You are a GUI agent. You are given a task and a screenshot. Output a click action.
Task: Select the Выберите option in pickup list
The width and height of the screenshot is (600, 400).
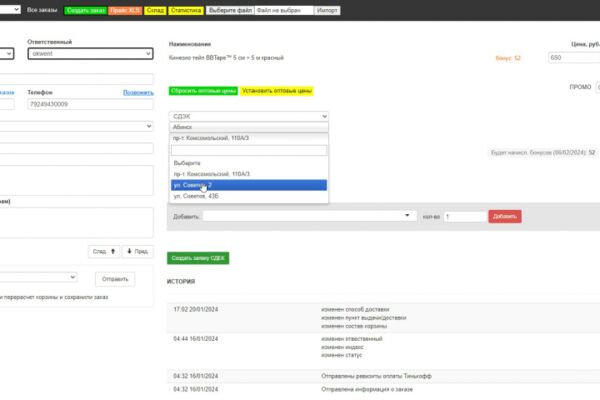point(249,163)
